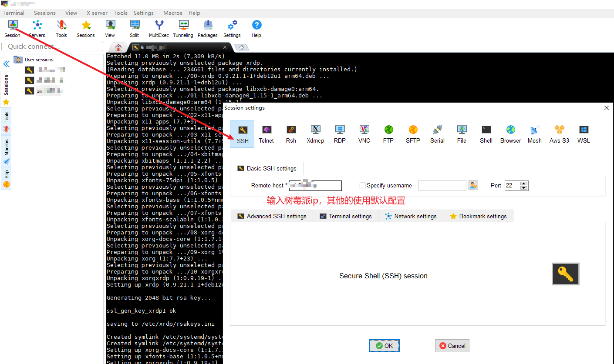Open the Help toolbar icon
Viewport: 614px width, 364px height.
[256, 29]
